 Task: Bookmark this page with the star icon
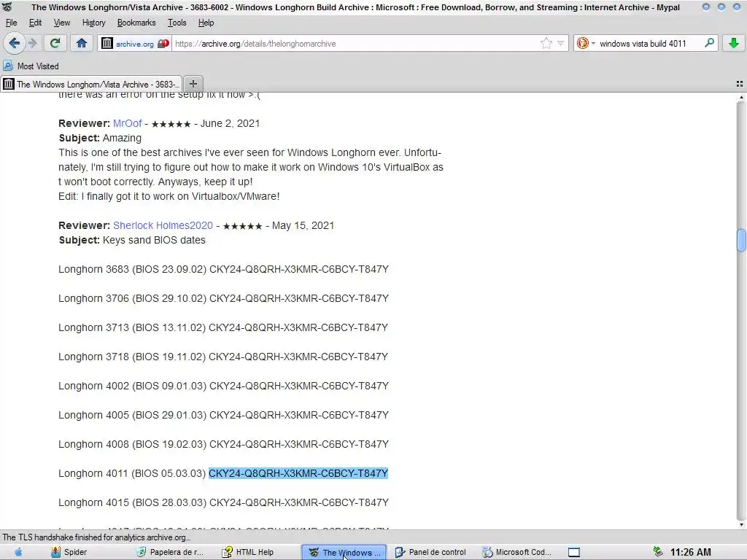[546, 43]
